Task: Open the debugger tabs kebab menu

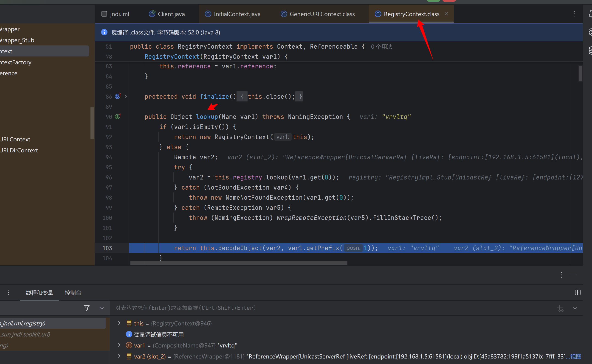Action: point(8,292)
